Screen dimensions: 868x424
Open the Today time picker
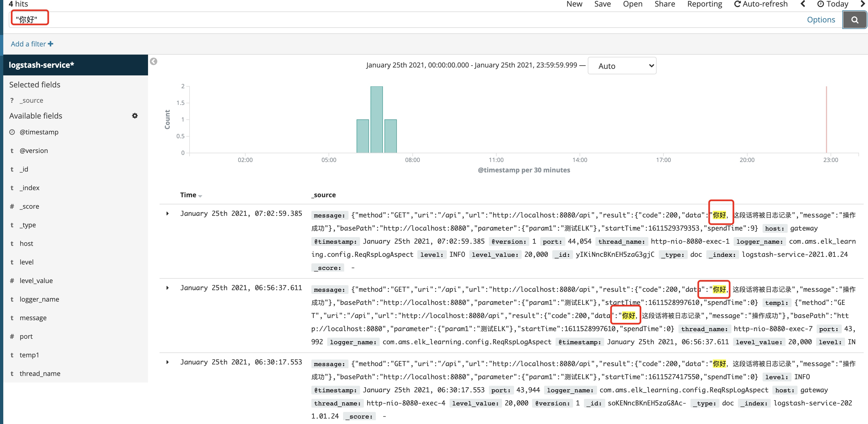coord(832,4)
